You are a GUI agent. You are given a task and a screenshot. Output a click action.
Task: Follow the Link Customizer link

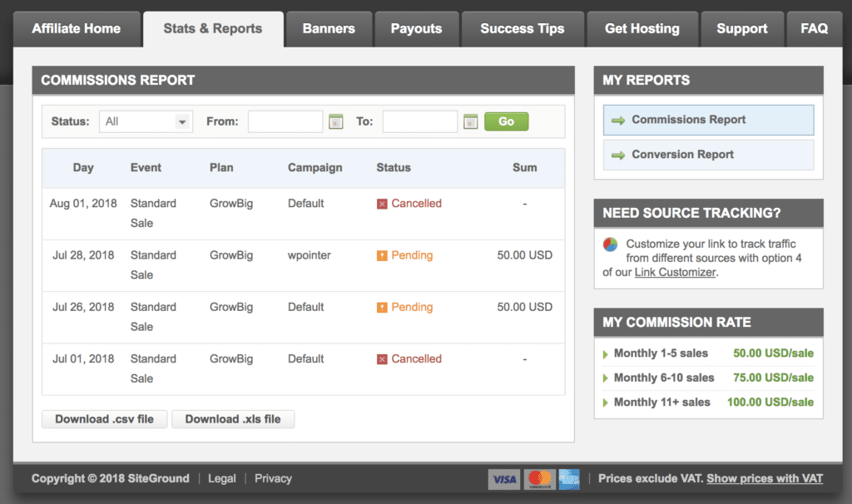click(x=675, y=272)
